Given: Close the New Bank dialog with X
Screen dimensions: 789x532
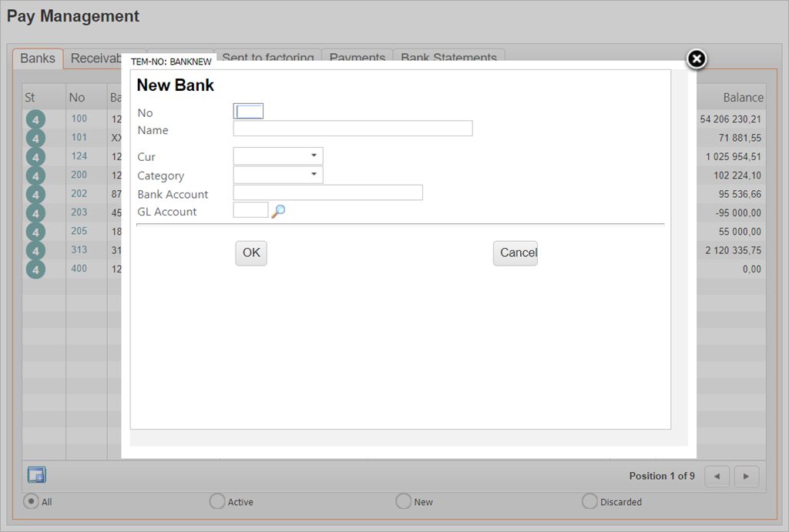Looking at the screenshot, I should (696, 59).
